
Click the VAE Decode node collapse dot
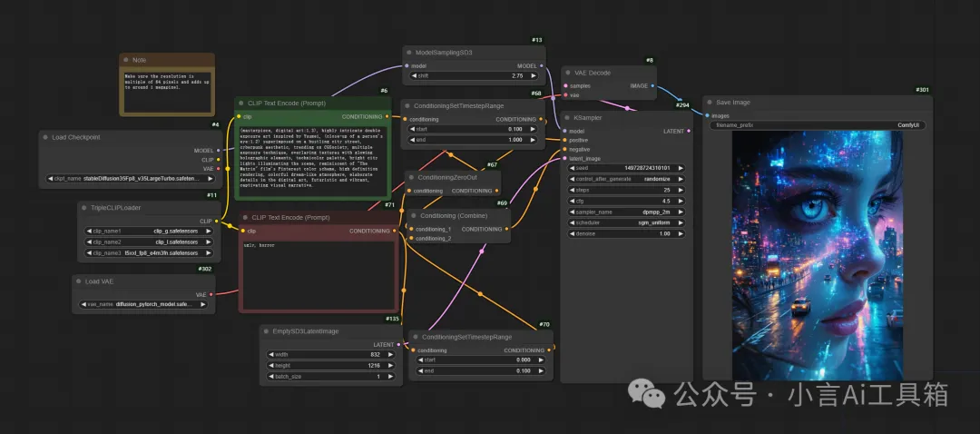pyautogui.click(x=569, y=72)
